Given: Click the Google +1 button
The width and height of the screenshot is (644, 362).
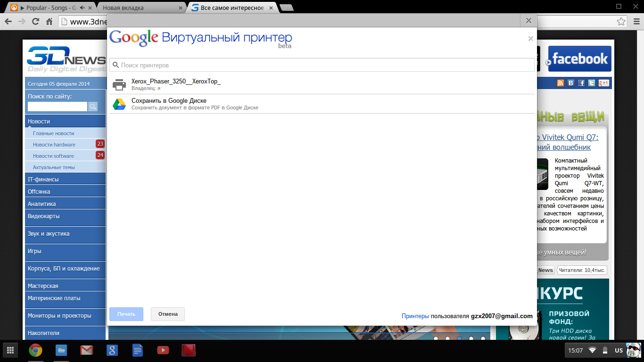Looking at the screenshot, I should pos(604,83).
